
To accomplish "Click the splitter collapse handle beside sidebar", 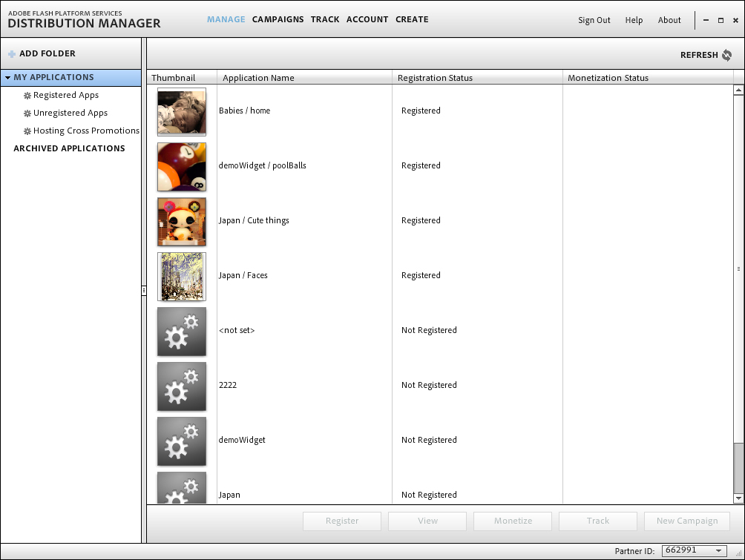I will coord(143,291).
